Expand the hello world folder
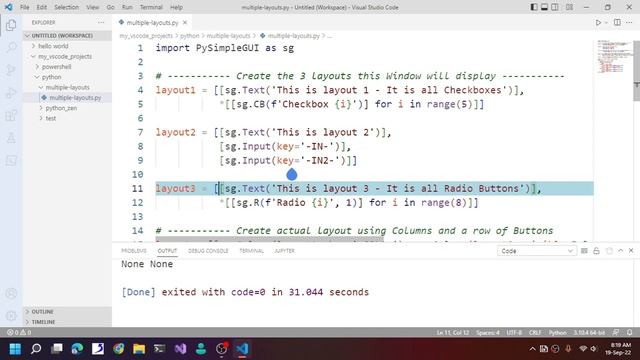640x360 pixels. (67, 46)
